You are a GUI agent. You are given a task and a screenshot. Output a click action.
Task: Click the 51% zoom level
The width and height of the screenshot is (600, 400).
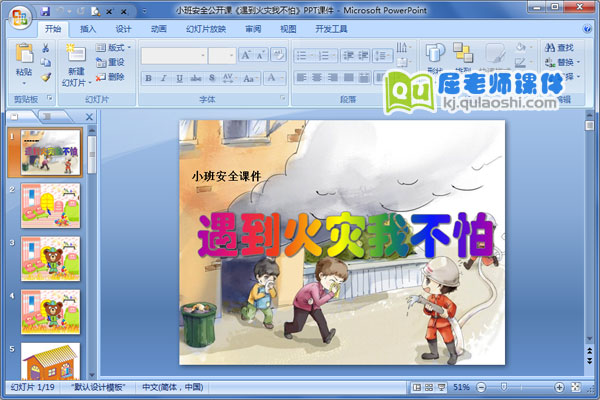click(461, 387)
